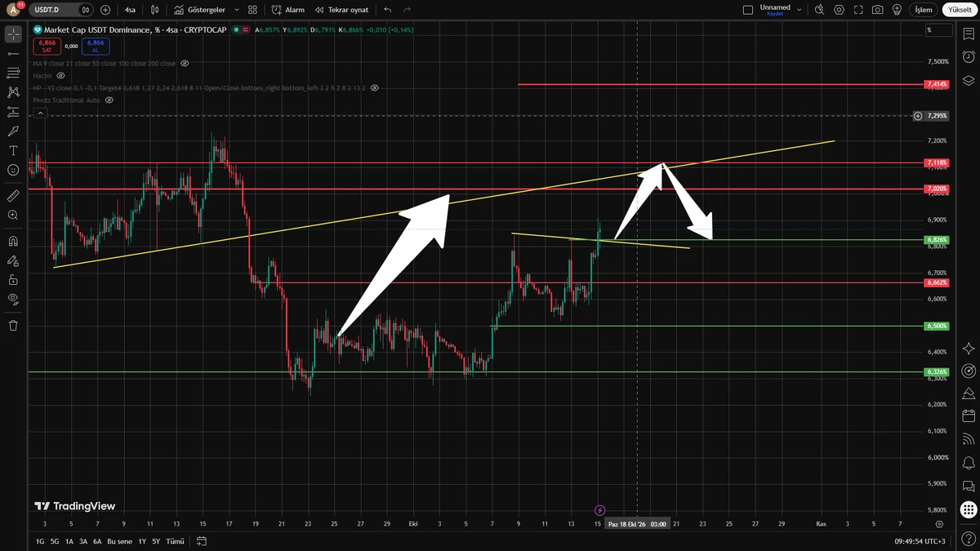This screenshot has height=551, width=980.
Task: Start Tekrar oynat bar replay
Action: point(341,10)
